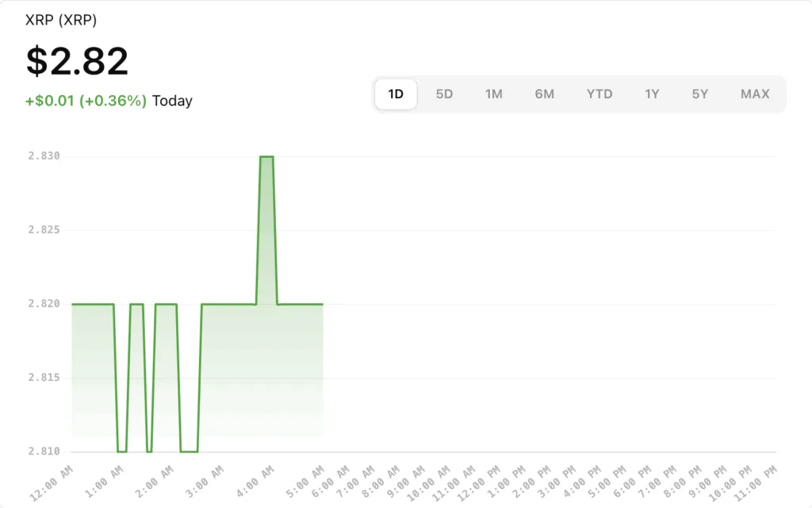Viewport: 812px width, 508px height.
Task: Click the Today label
Action: 172,101
